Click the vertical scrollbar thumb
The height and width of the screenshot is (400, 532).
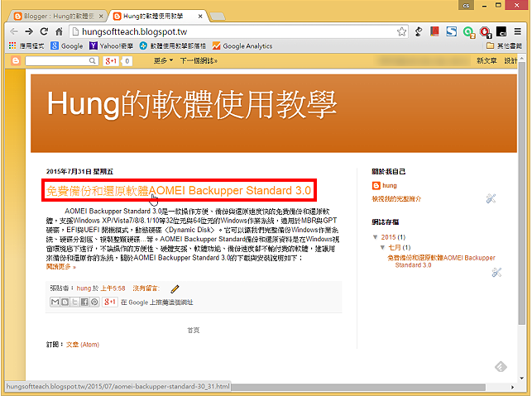click(x=522, y=194)
